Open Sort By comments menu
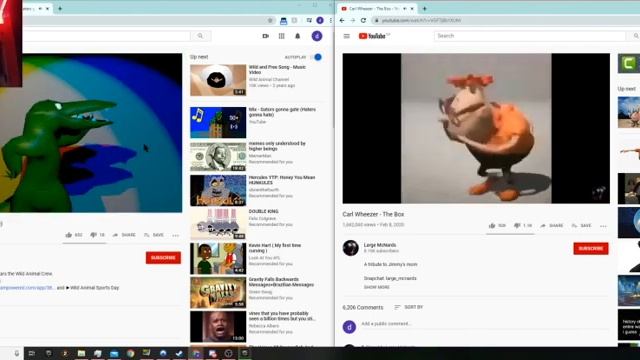 coord(409,307)
